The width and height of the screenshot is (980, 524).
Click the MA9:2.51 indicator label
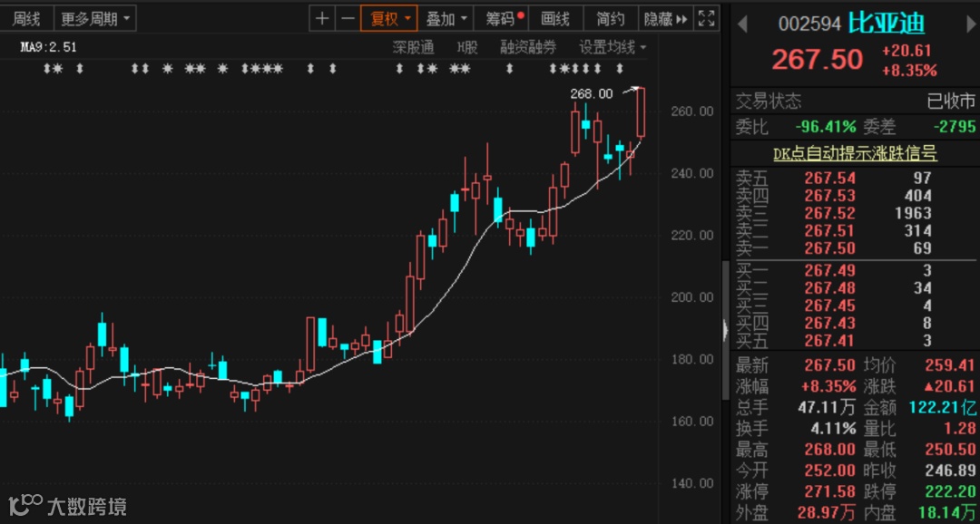tap(48, 47)
